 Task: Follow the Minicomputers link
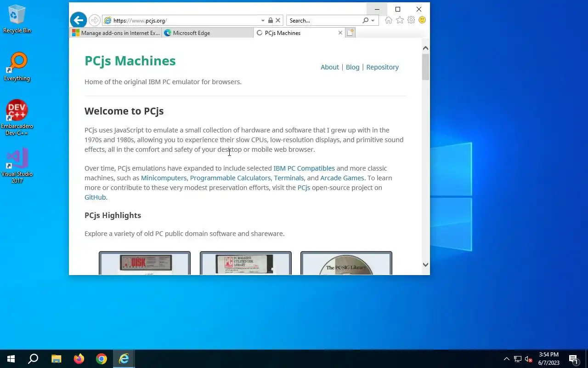pos(164,178)
